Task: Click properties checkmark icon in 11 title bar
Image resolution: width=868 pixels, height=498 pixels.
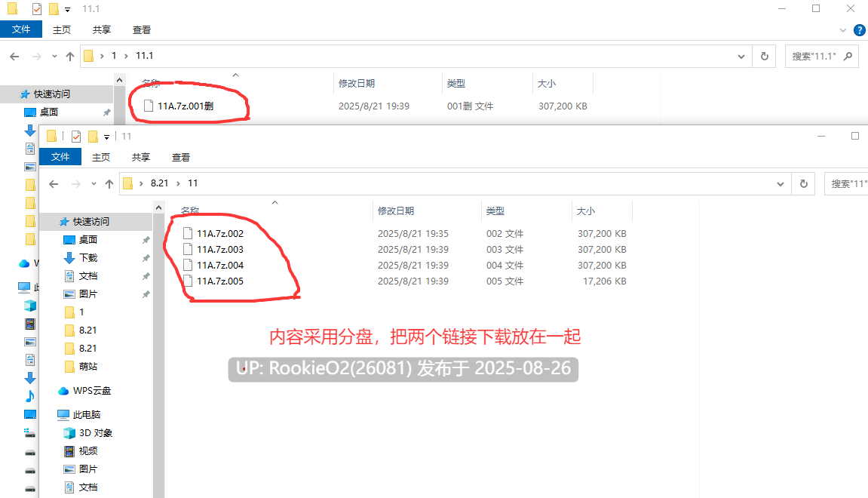Action: [x=76, y=137]
